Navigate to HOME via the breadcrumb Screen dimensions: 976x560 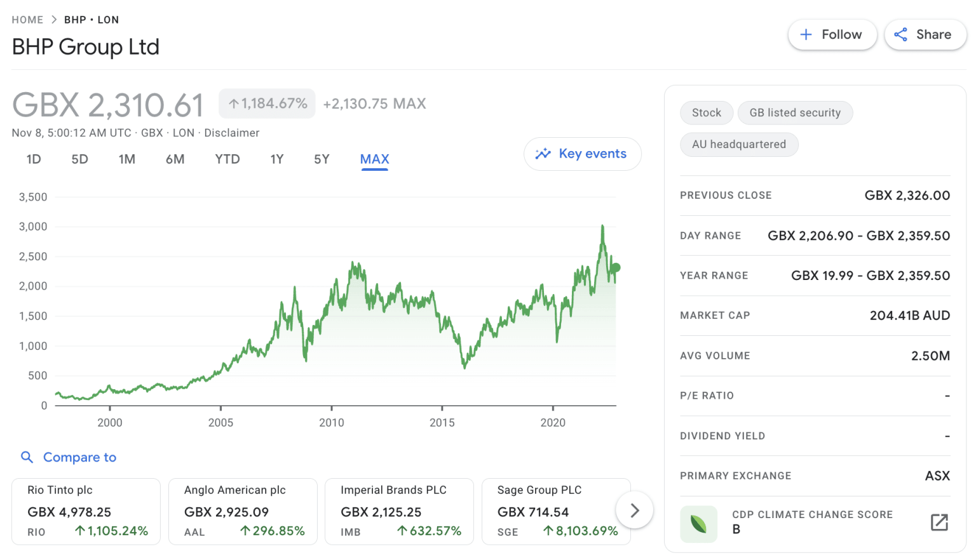tap(27, 20)
